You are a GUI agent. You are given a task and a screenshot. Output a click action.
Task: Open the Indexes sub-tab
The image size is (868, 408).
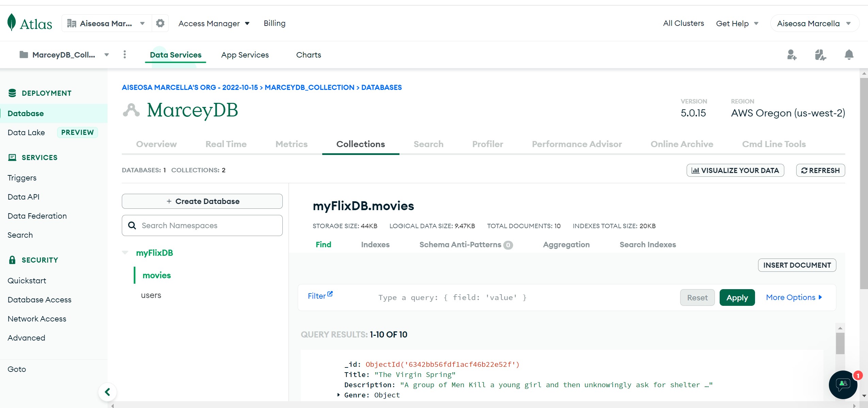point(375,245)
